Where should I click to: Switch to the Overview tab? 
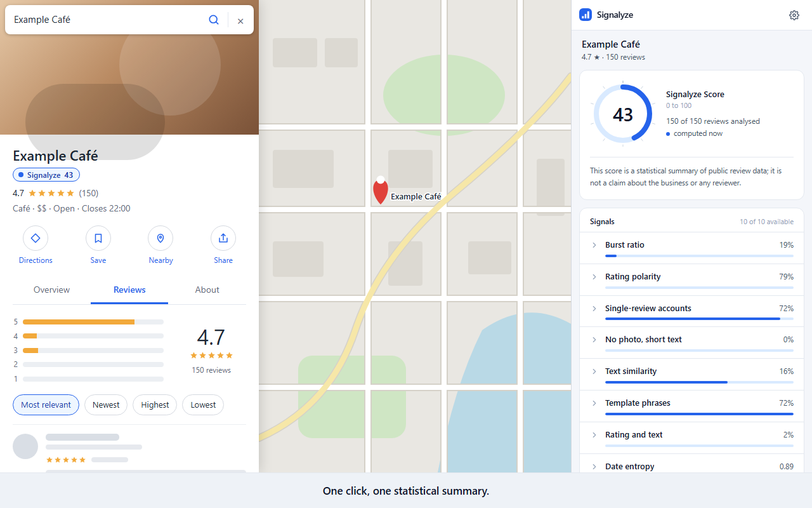point(51,290)
